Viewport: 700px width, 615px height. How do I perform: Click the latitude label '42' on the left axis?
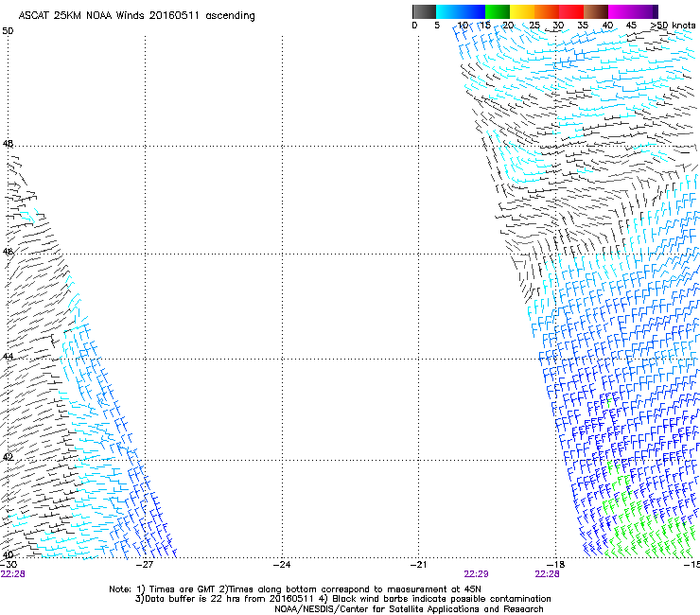(x=8, y=457)
